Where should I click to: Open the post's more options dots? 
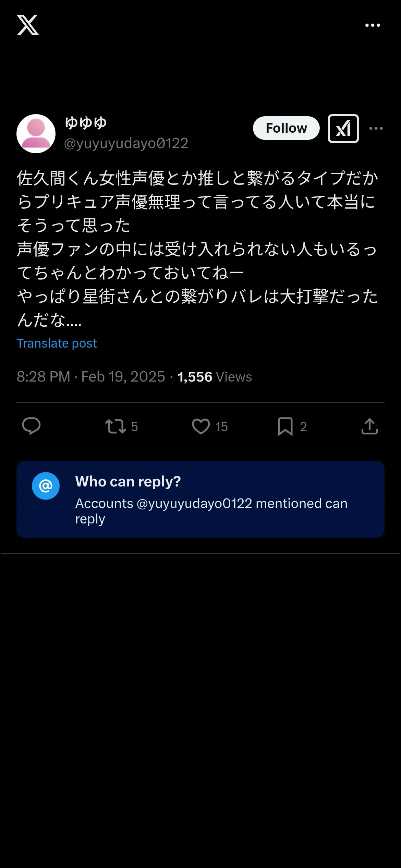[x=376, y=129]
